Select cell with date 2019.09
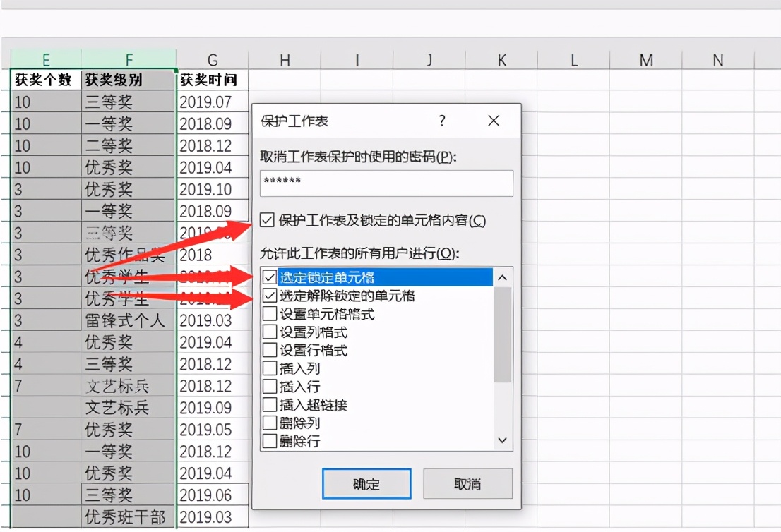Image resolution: width=781 pixels, height=532 pixels. 213,407
